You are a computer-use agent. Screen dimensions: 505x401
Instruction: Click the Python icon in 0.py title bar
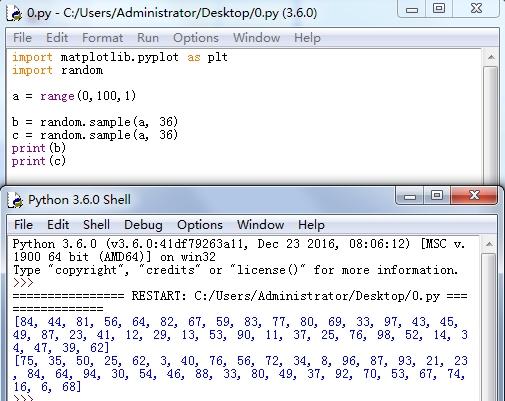pos(14,13)
